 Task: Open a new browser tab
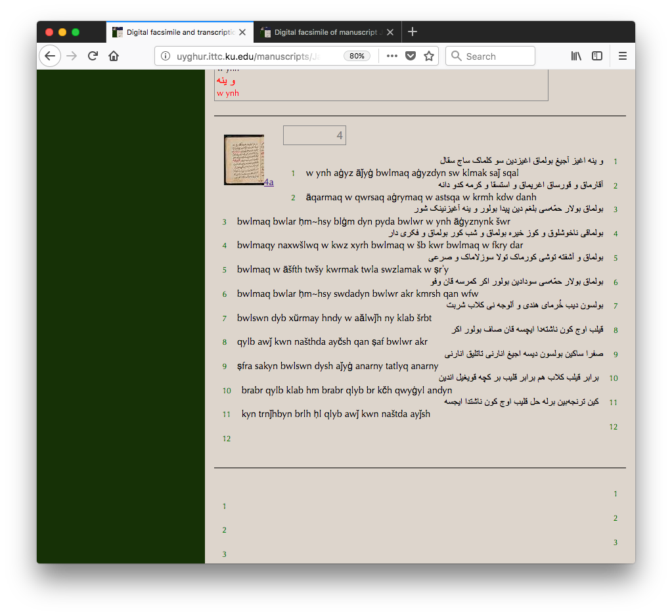coord(413,32)
